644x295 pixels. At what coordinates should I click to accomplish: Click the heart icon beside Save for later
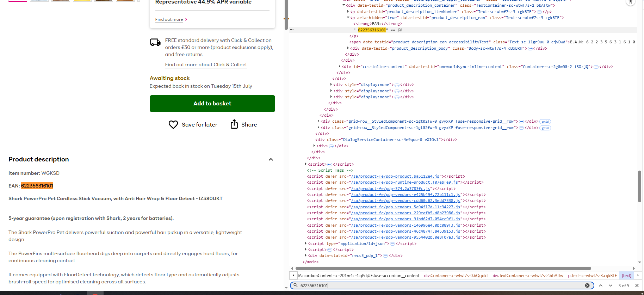pos(173,124)
